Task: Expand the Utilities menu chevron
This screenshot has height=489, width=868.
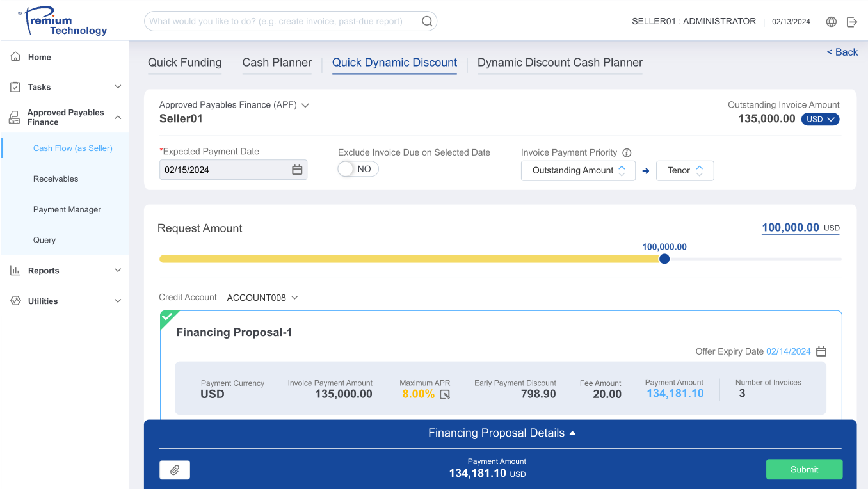Action: pos(118,301)
